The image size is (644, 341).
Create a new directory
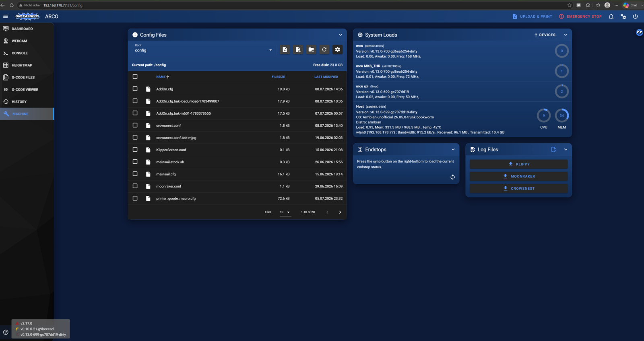tap(311, 49)
